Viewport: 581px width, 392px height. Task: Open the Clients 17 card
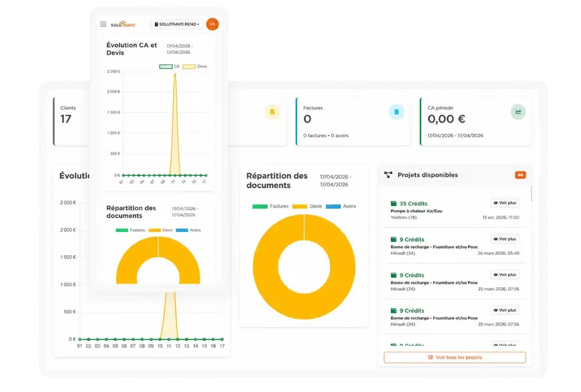pos(72,121)
